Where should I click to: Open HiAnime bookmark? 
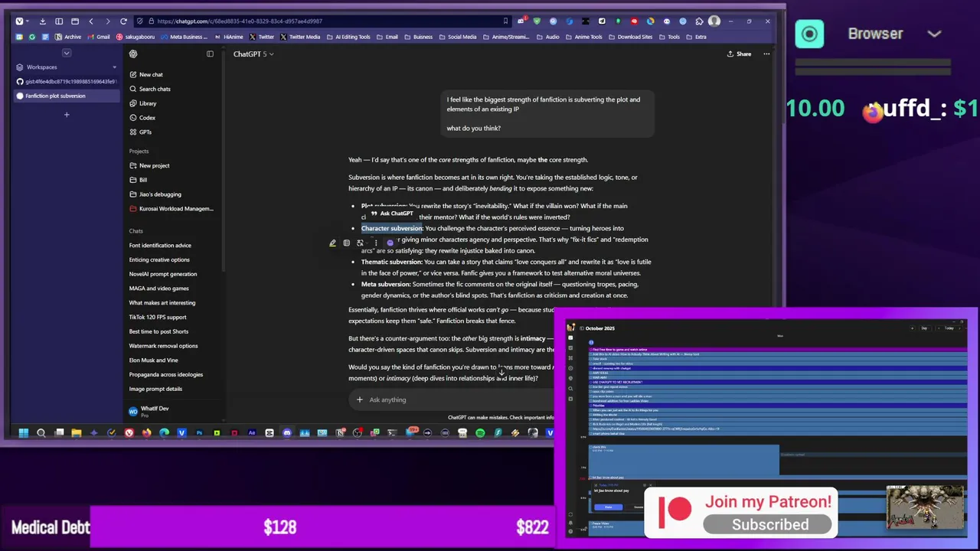(229, 37)
